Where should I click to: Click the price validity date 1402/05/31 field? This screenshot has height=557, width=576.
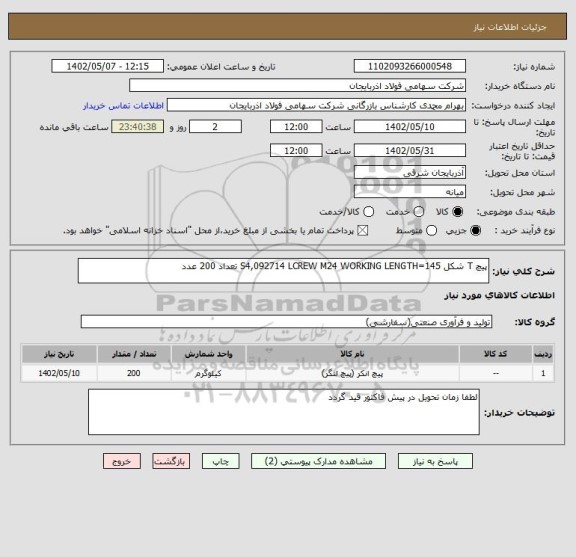pyautogui.click(x=410, y=150)
